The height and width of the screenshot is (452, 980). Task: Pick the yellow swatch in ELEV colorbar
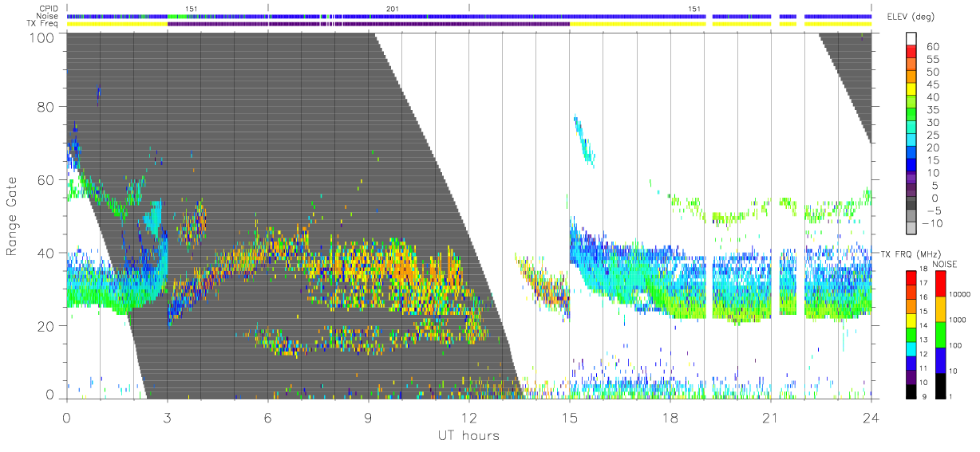coord(912,90)
